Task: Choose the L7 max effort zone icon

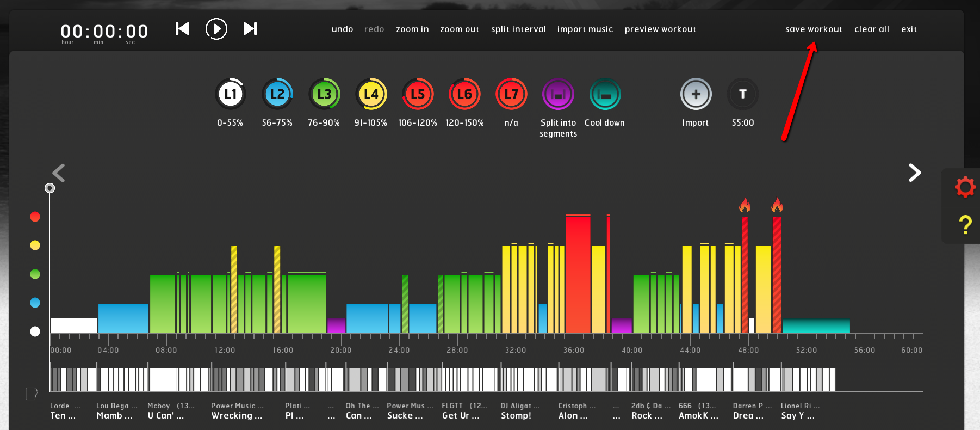Action: click(511, 94)
